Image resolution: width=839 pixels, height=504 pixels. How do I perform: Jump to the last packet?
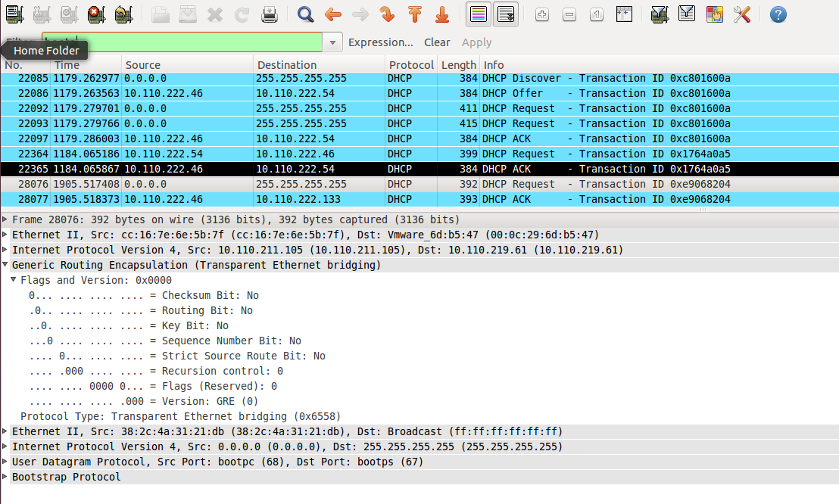click(441, 14)
